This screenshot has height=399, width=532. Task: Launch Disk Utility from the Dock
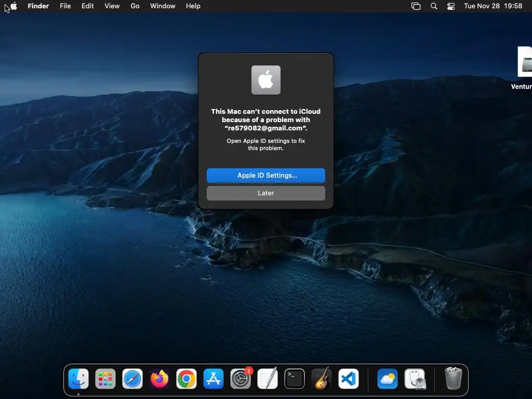[415, 378]
